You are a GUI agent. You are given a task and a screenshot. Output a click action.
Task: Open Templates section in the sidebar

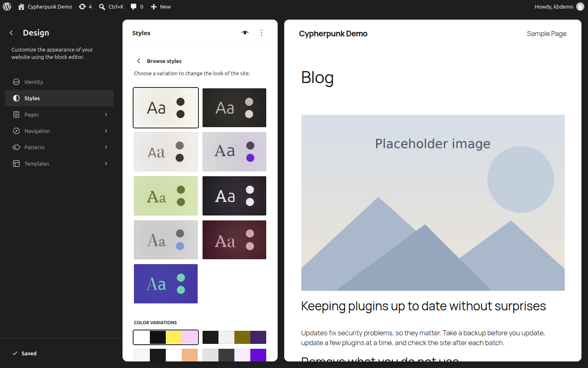pyautogui.click(x=59, y=164)
